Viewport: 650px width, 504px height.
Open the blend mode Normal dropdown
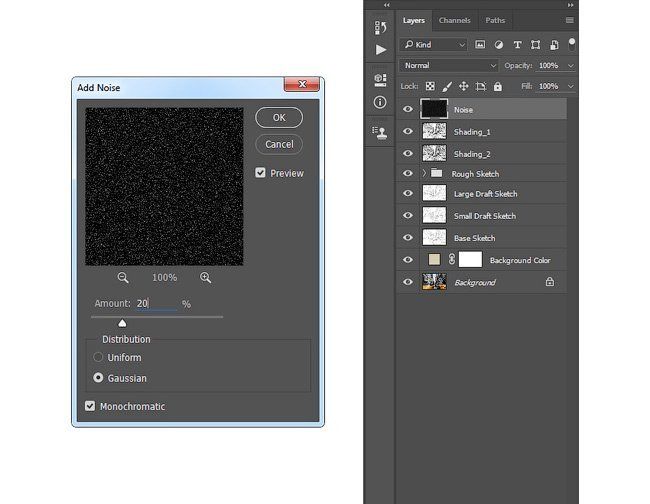click(449, 65)
